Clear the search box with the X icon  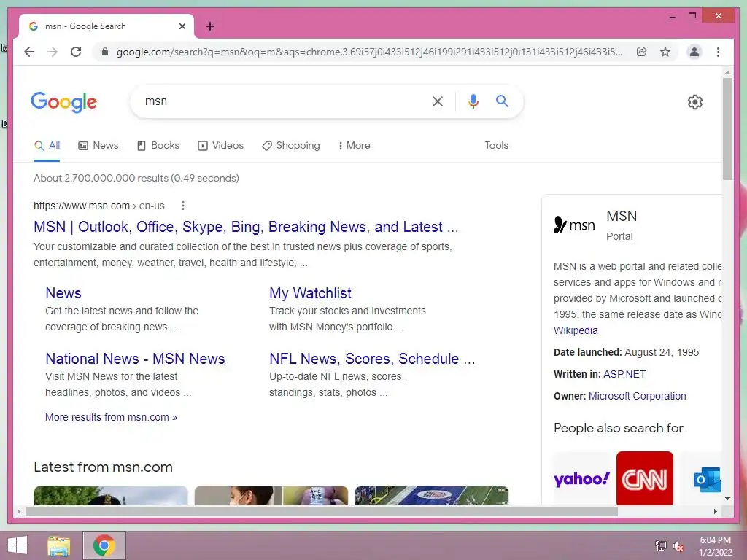(x=438, y=101)
